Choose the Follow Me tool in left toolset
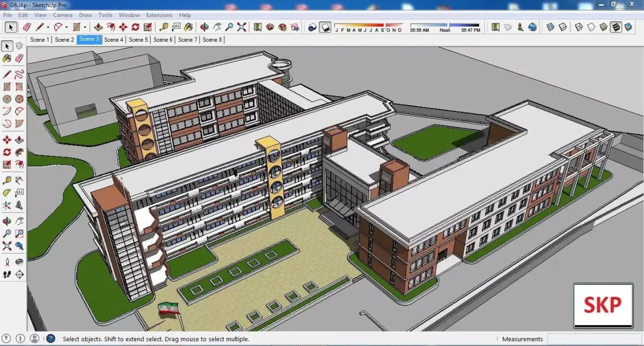The width and height of the screenshot is (644, 346). tap(19, 152)
